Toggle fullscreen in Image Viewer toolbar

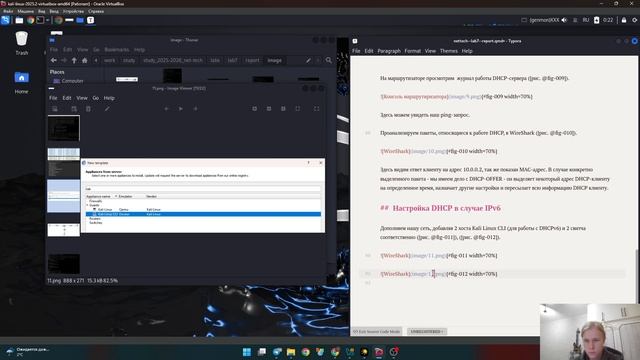pyautogui.click(x=316, y=109)
